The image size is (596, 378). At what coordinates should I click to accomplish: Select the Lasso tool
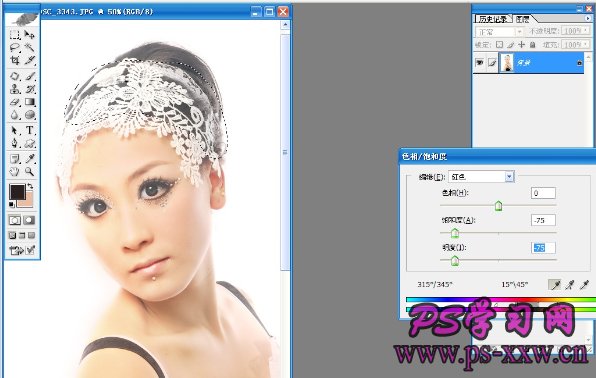[14, 48]
